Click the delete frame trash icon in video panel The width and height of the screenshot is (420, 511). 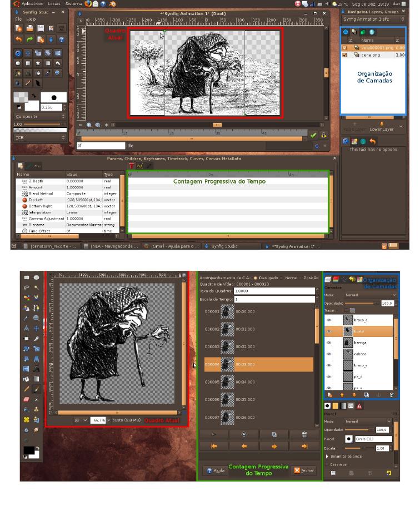[304, 434]
